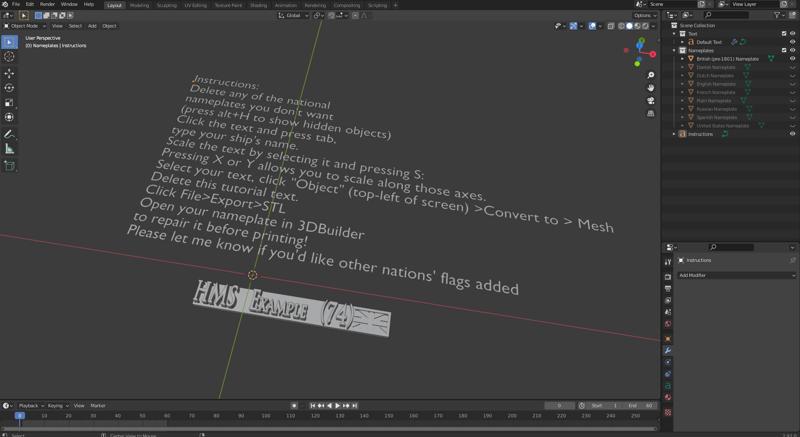800x437 pixels.
Task: Activate the Annotate tool
Action: pos(9,134)
